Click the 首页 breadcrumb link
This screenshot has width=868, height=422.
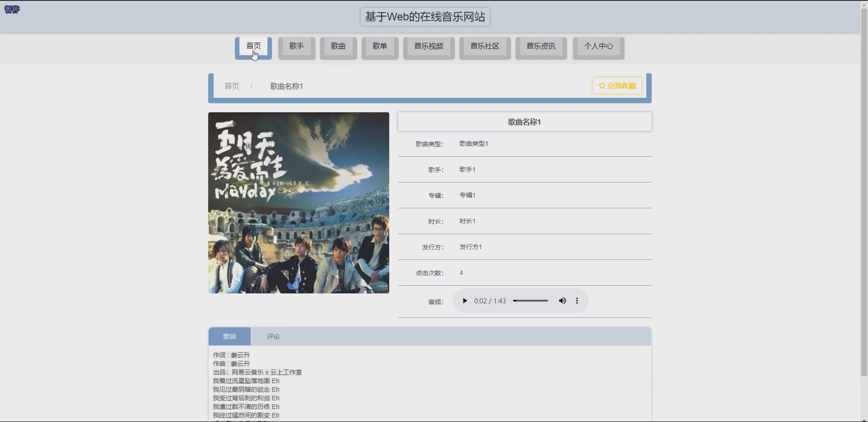tap(232, 86)
